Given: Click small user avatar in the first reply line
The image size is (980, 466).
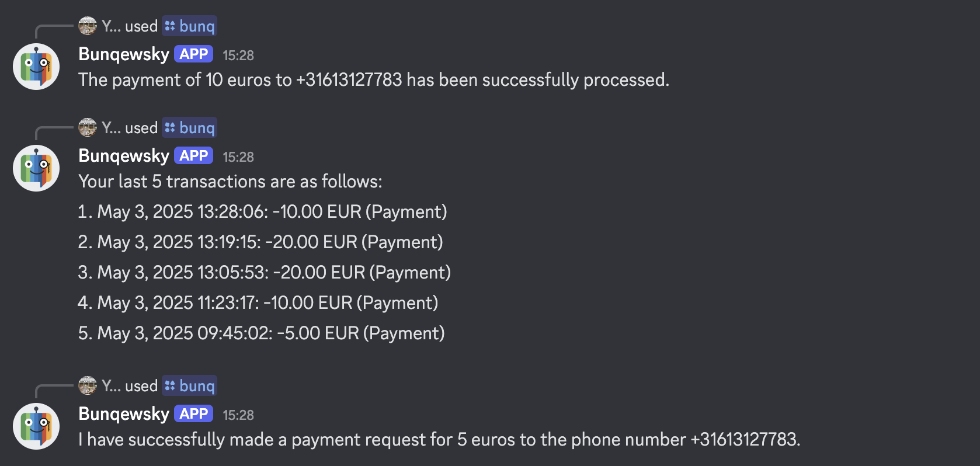Looking at the screenshot, I should tap(88, 26).
